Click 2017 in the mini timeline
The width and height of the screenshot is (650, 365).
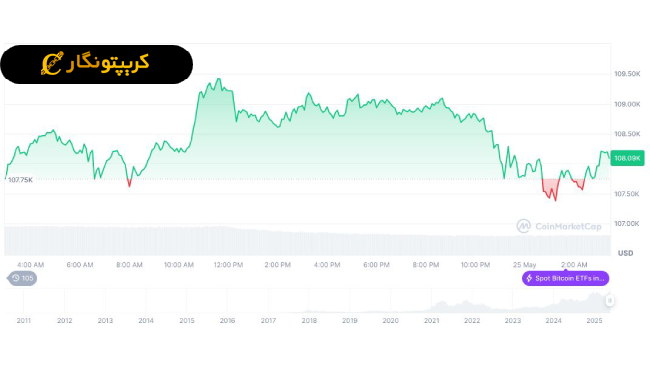(x=268, y=321)
